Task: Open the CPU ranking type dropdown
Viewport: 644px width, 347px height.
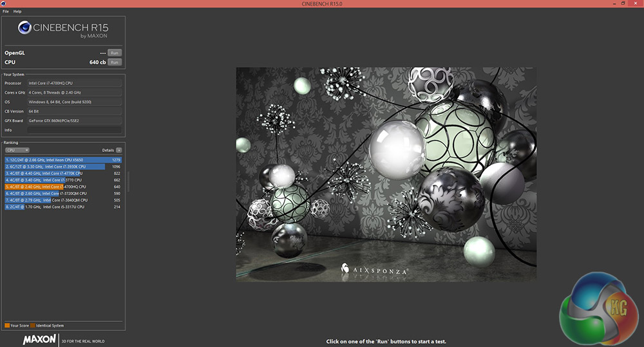Action: pyautogui.click(x=17, y=150)
